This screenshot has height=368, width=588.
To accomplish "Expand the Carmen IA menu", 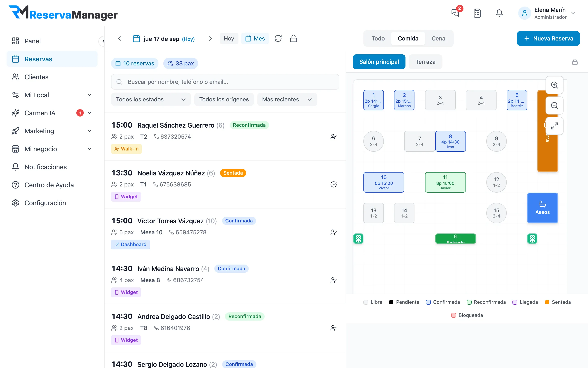I will [x=52, y=113].
